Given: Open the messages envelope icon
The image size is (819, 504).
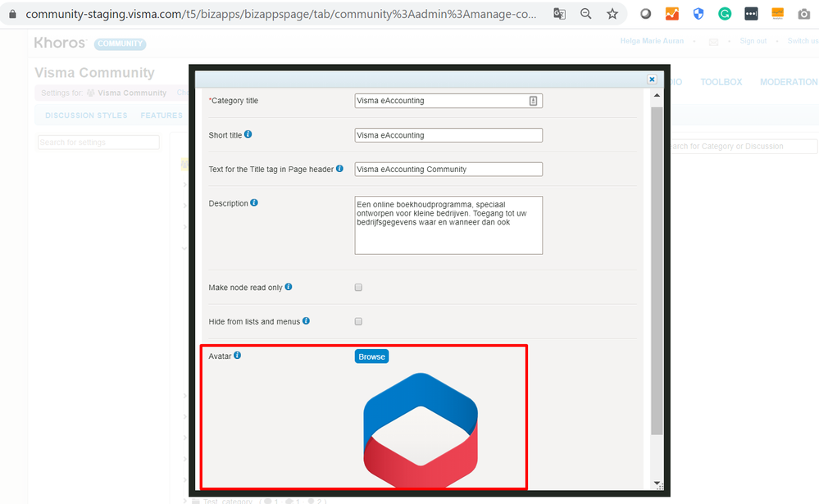Looking at the screenshot, I should 713,42.
